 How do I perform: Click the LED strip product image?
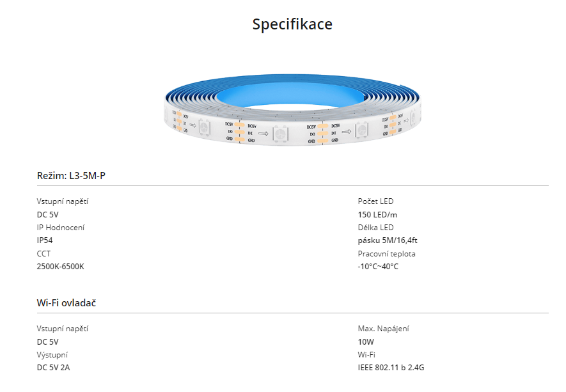coord(292,110)
